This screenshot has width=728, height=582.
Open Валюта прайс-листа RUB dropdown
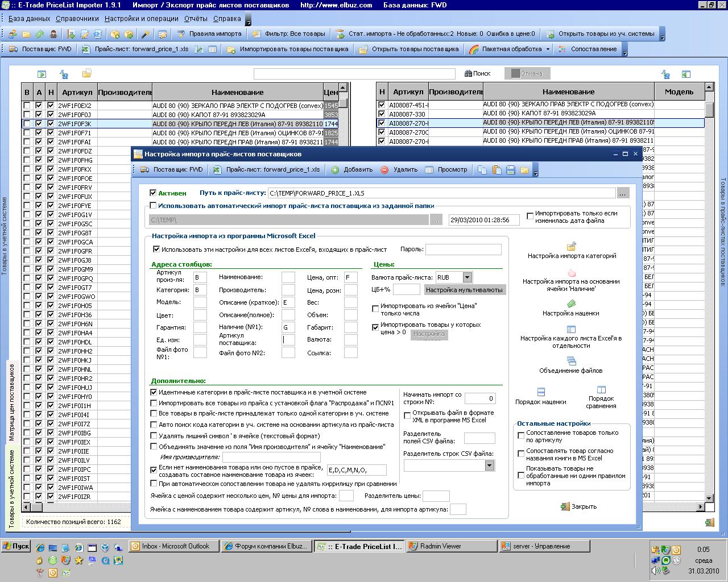coord(467,277)
